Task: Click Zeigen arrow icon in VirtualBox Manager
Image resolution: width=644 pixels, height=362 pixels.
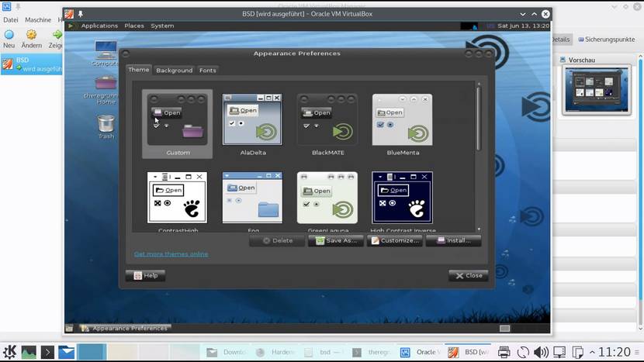Action: [x=57, y=34]
